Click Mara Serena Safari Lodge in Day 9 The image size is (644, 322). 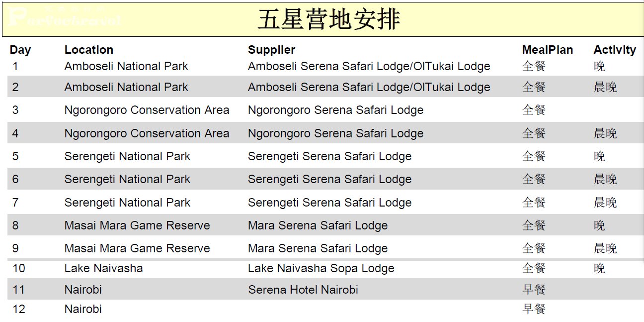pyautogui.click(x=318, y=248)
